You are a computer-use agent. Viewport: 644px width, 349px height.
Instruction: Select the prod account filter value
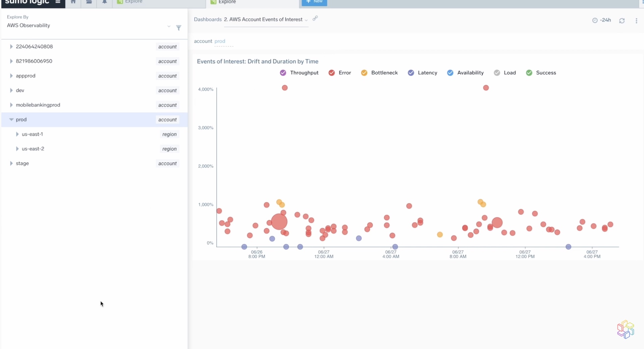tap(220, 41)
